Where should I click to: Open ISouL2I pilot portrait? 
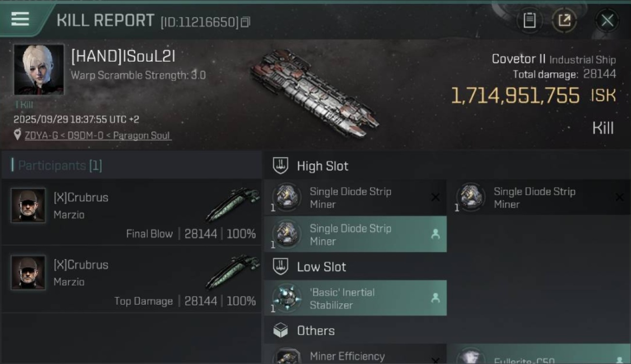39,70
